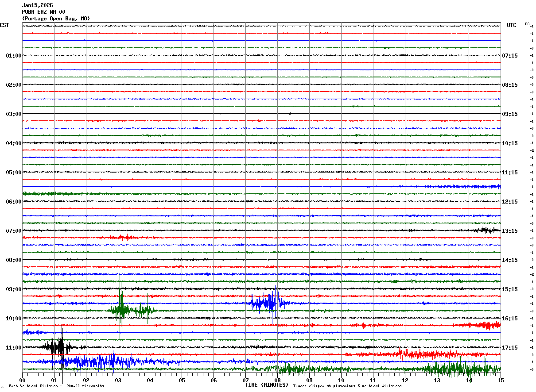Click the date label Jan15,2026
The height and width of the screenshot is (392, 536).
tap(38, 5)
